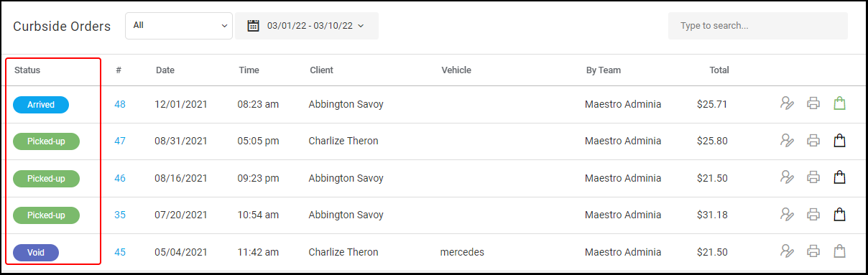Sort by the Total column header
868x275 pixels.
[719, 70]
